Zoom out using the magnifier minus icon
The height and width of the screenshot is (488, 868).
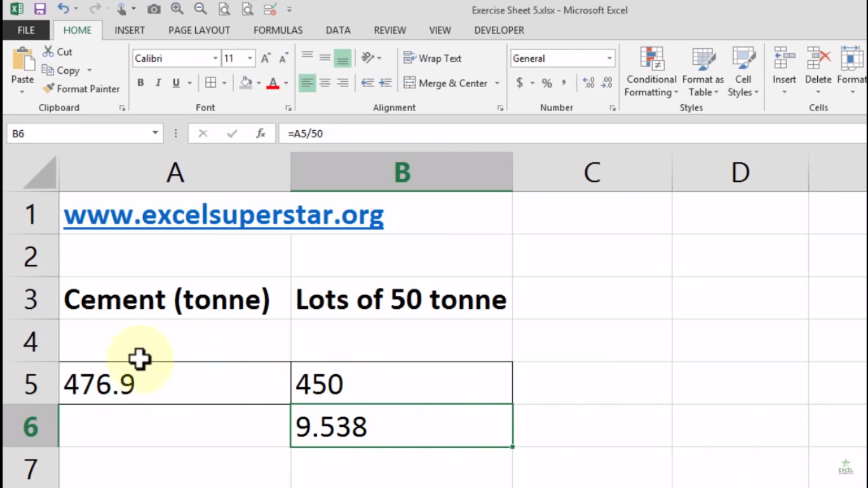[x=200, y=9]
